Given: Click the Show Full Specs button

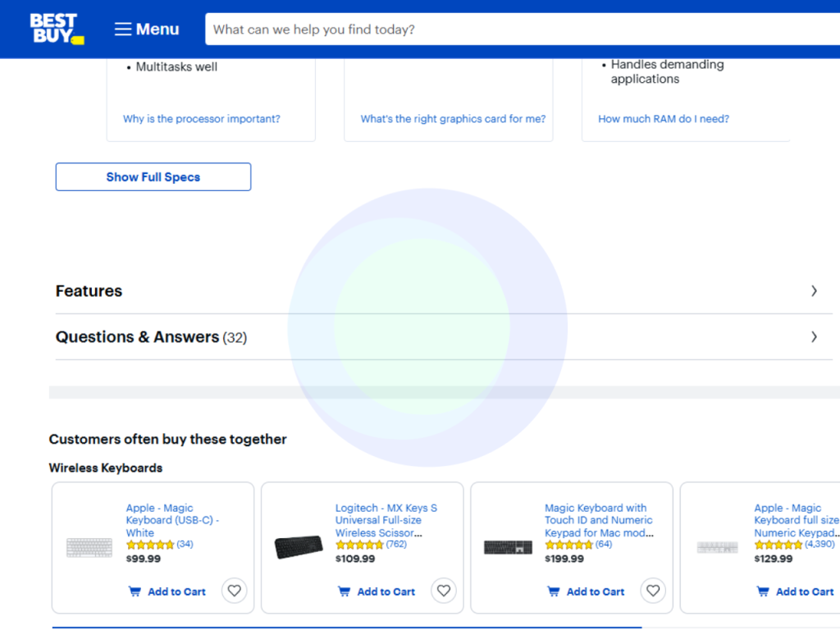Looking at the screenshot, I should pos(153,177).
